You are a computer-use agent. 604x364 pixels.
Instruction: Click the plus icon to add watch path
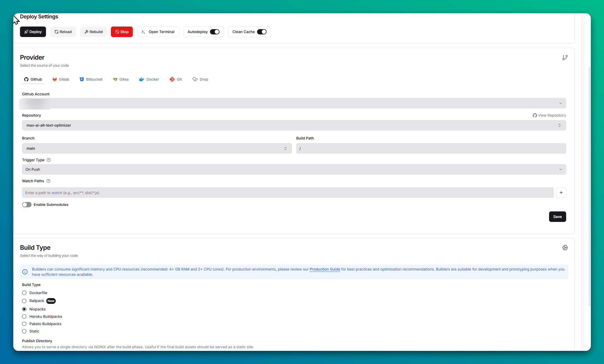point(561,193)
